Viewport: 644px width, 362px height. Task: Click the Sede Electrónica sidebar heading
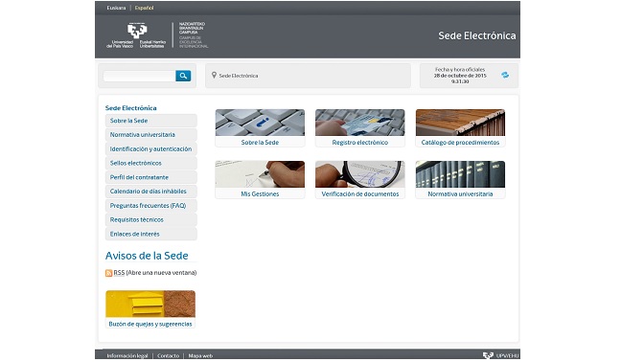130,108
